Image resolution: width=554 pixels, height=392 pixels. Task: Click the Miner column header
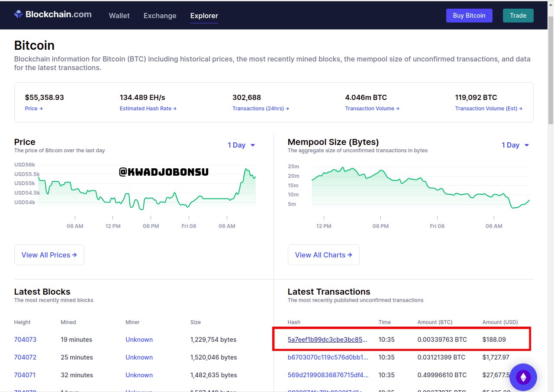click(x=132, y=322)
